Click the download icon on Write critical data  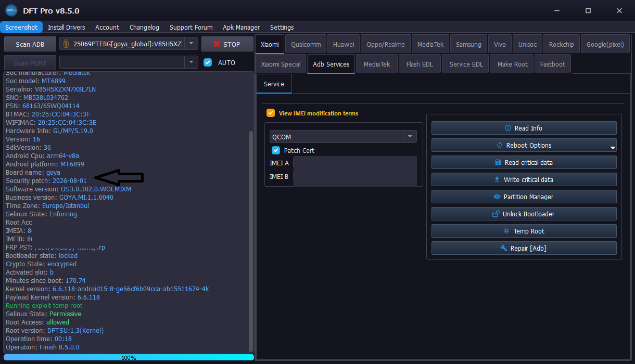coord(497,179)
